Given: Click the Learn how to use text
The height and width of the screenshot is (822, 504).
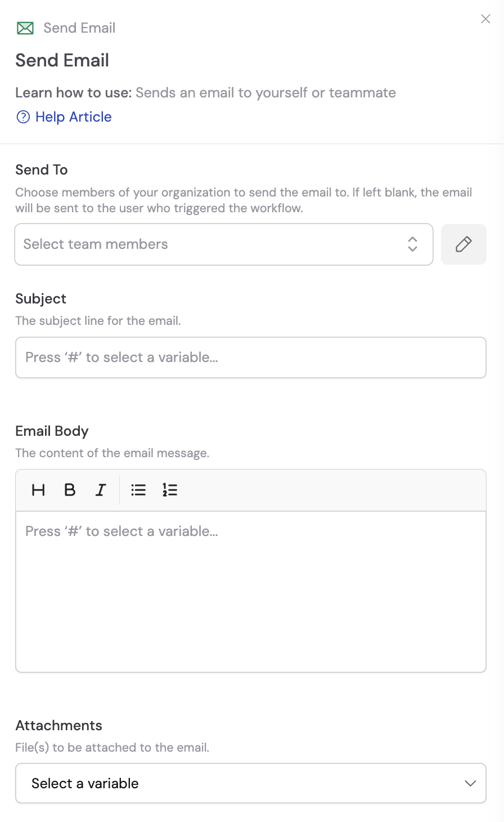Looking at the screenshot, I should pyautogui.click(x=72, y=92).
